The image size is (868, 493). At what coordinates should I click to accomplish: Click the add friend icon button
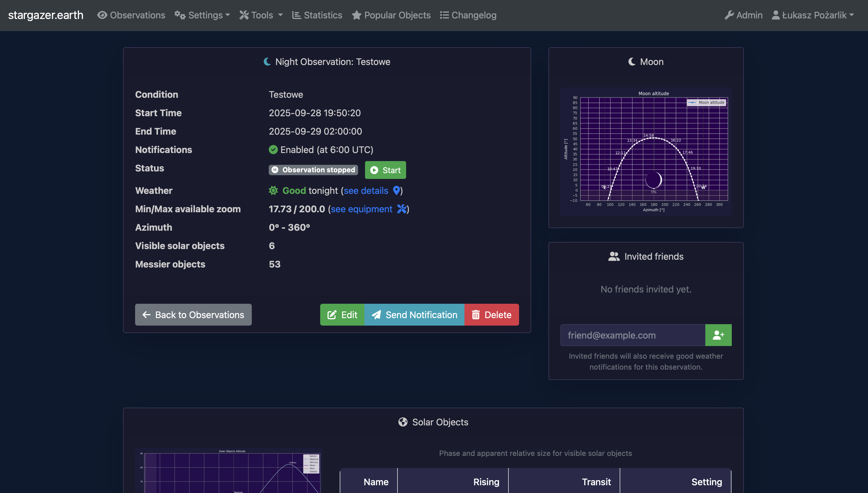[718, 335]
